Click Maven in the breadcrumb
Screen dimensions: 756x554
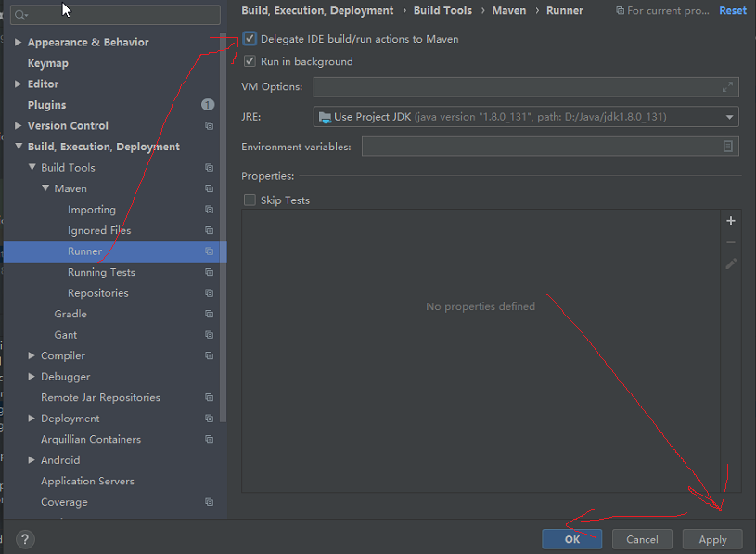509,10
